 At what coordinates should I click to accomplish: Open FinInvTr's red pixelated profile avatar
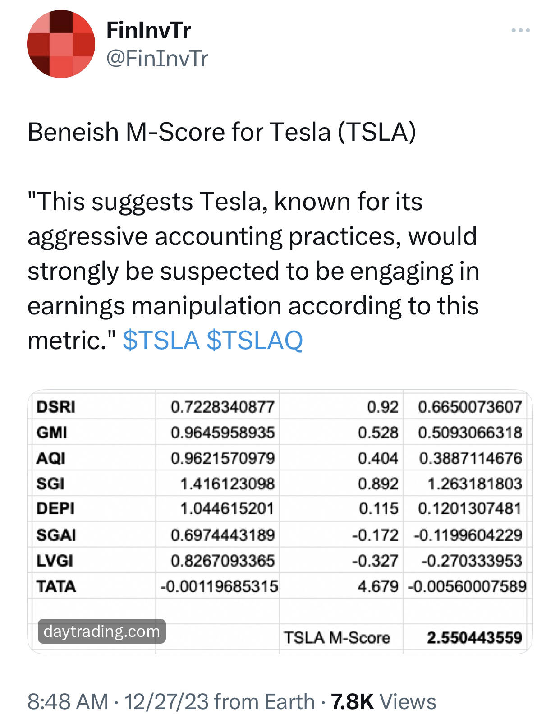click(x=61, y=44)
